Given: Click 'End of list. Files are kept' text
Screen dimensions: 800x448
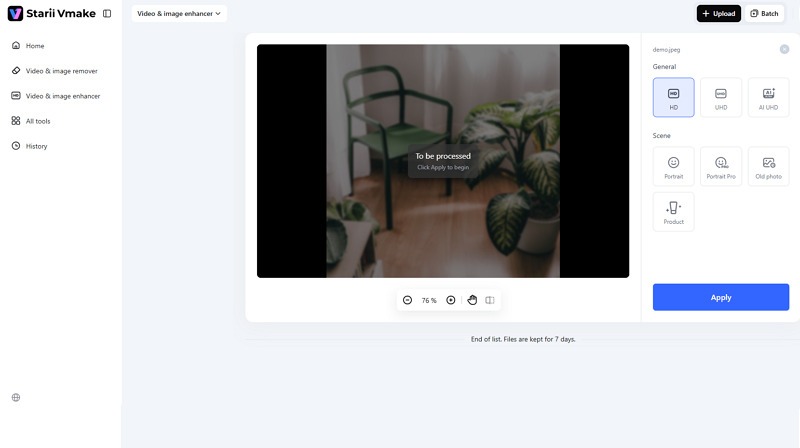Looking at the screenshot, I should click(x=523, y=339).
